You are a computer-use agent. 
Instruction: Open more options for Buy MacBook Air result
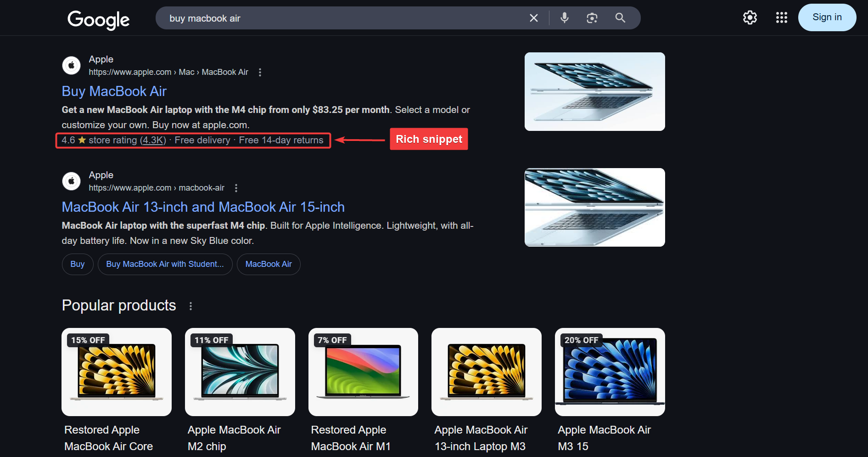(x=260, y=72)
